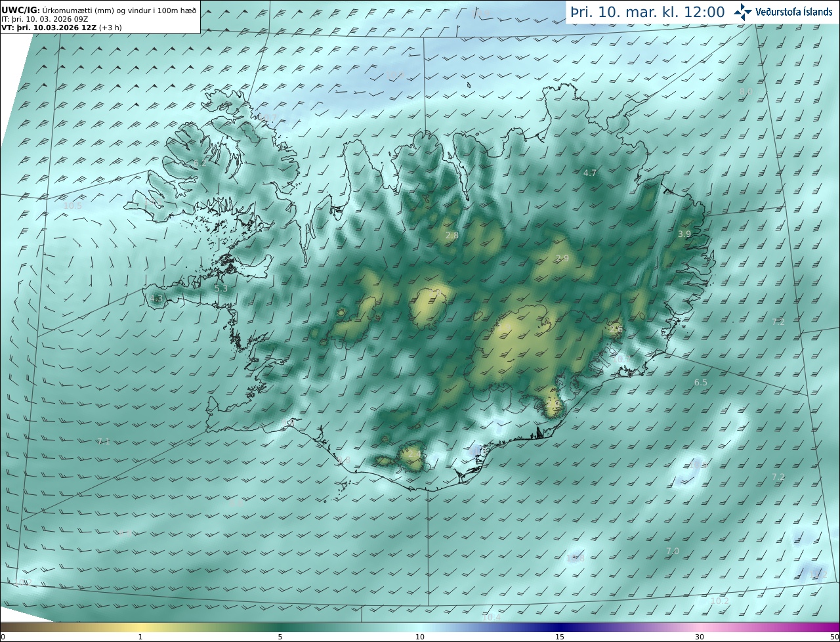Click the 10.4 value at the bottom edge
The image size is (840, 642).
click(491, 617)
